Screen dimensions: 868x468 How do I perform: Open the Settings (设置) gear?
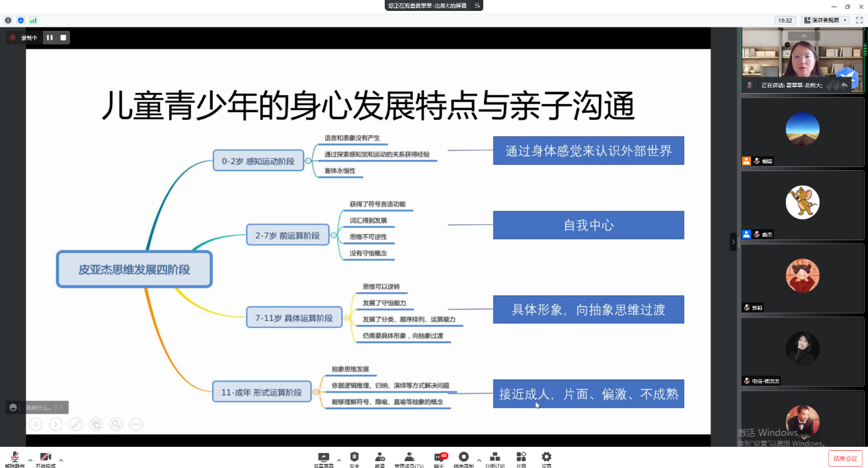point(546,458)
